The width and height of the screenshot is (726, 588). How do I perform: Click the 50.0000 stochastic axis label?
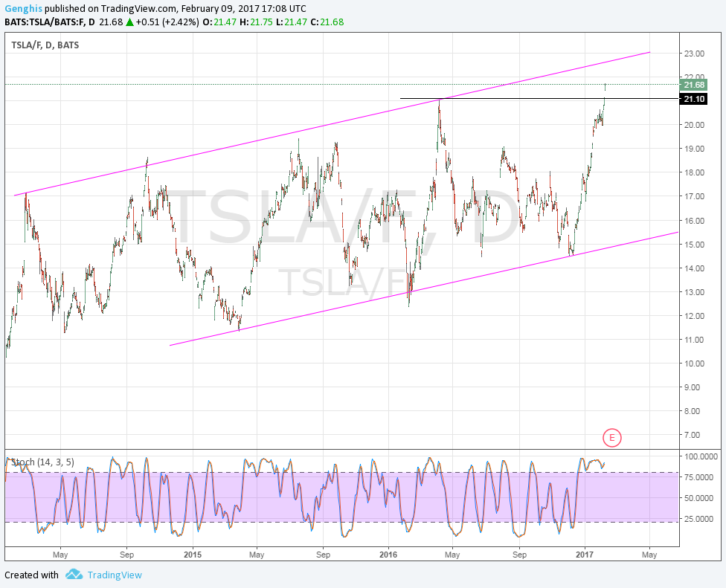[x=698, y=498]
